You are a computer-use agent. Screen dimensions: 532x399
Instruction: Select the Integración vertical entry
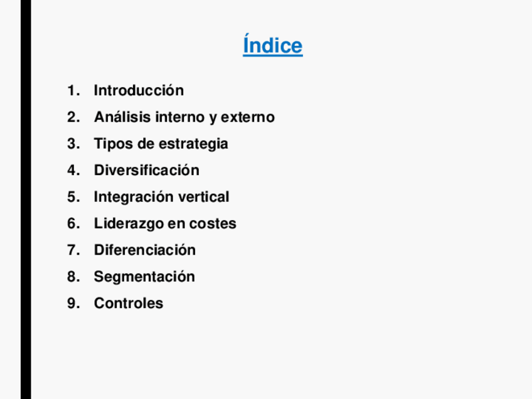161,197
